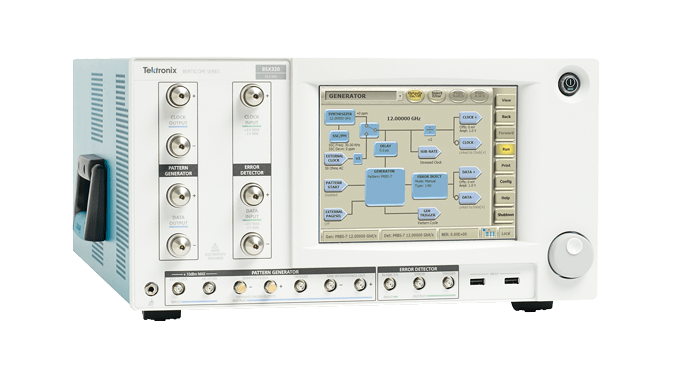Toggle the link circle beside DATA -
This screenshot has height=372, width=675.
click(x=456, y=198)
